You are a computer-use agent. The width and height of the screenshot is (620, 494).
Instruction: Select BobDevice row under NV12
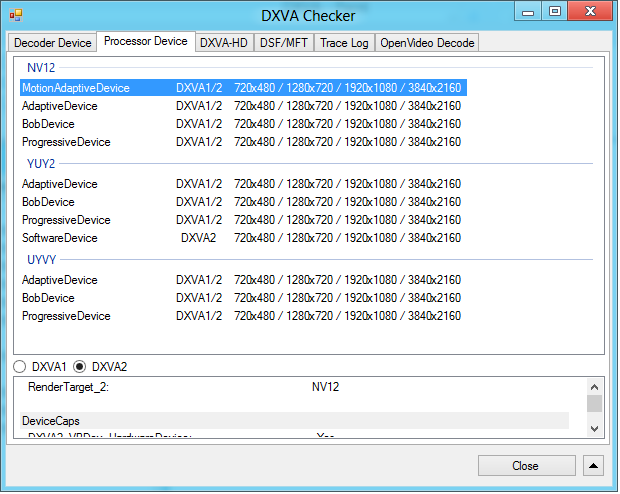(x=242, y=124)
